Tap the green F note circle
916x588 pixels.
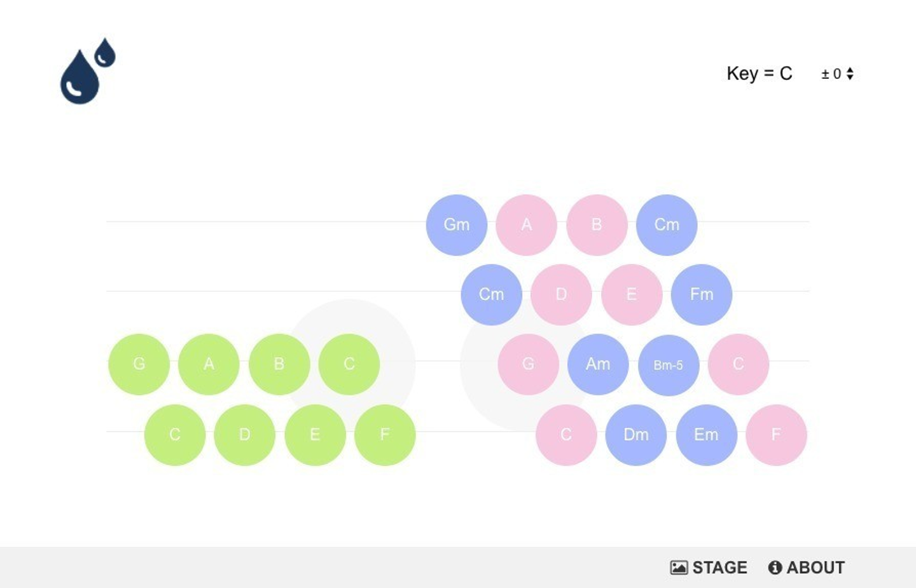pyautogui.click(x=385, y=435)
